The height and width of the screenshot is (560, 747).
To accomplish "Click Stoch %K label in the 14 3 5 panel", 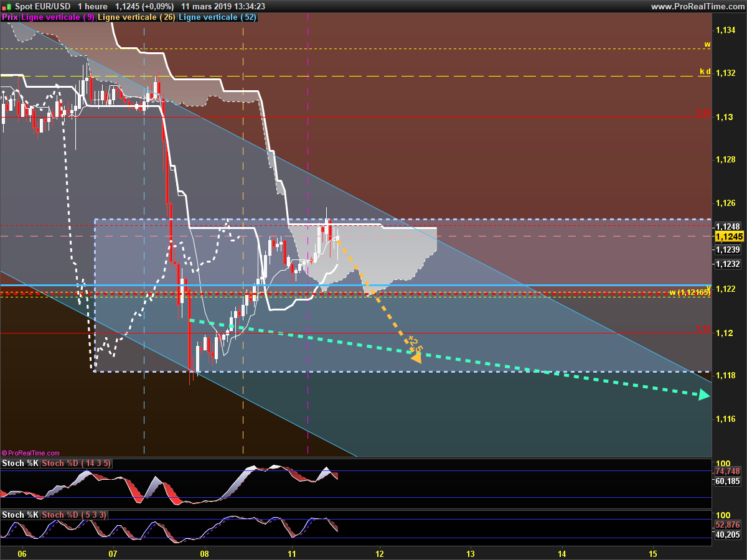I will pyautogui.click(x=20, y=464).
